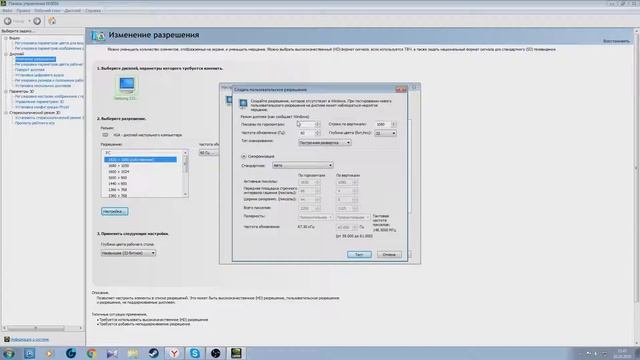
Task: Open the Рабочий стол menu
Action: [47, 11]
